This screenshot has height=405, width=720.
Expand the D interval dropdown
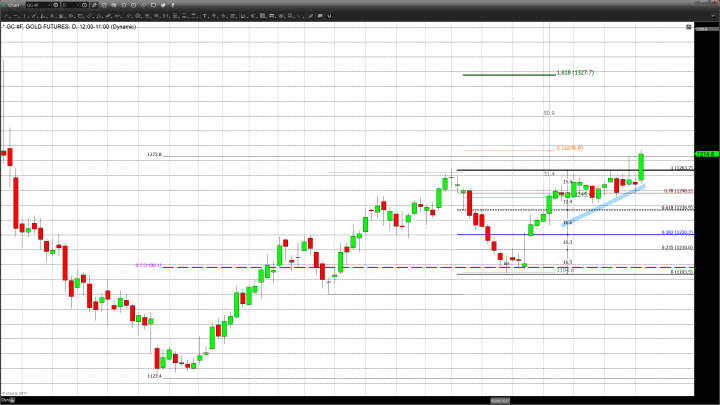coord(77,5)
